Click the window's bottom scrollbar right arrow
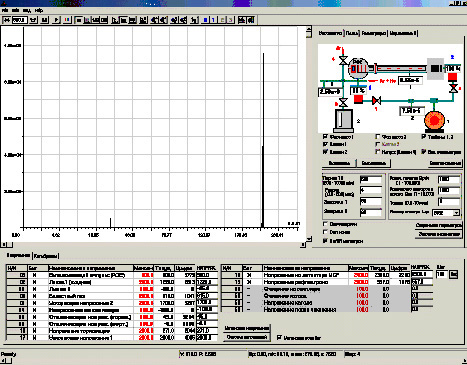Image resolution: width=467 pixels, height=365 pixels. (464, 361)
